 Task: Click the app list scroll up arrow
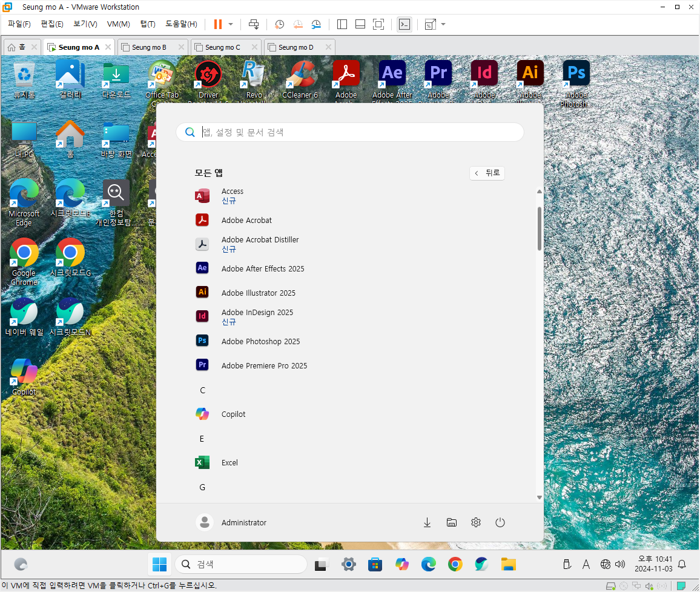coord(540,191)
